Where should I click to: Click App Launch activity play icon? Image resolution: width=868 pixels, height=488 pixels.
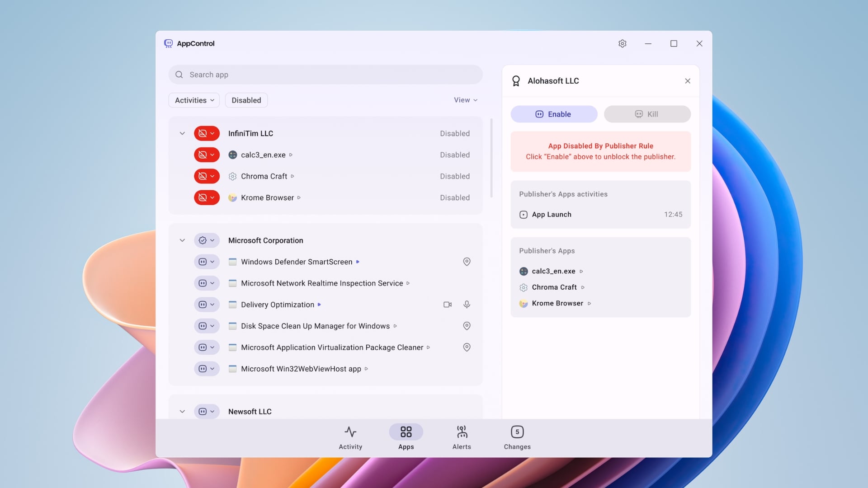coord(524,215)
